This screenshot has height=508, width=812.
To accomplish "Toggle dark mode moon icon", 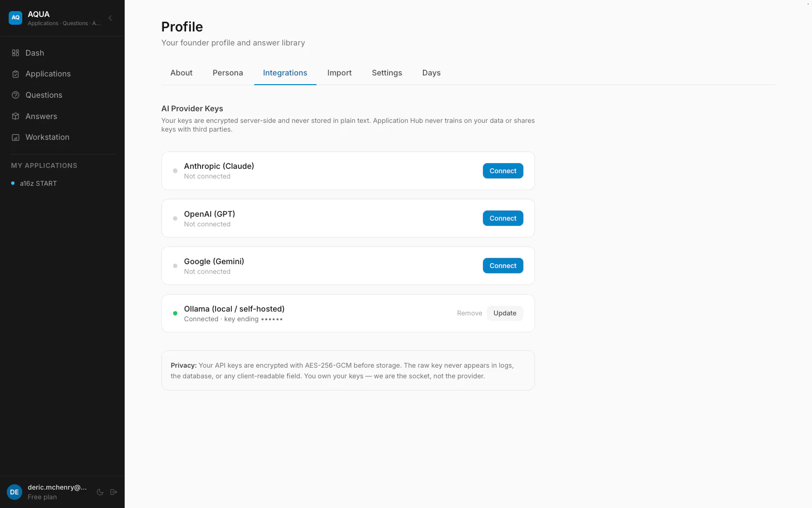I will [100, 492].
